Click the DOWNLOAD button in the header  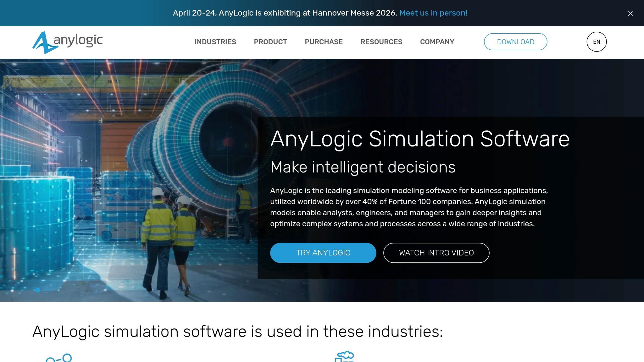tap(515, 41)
